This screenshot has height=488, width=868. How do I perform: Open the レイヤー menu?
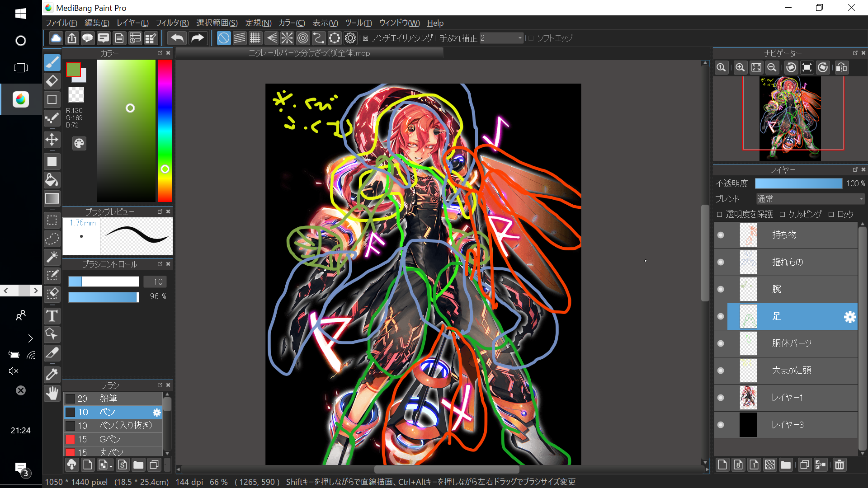click(x=132, y=23)
